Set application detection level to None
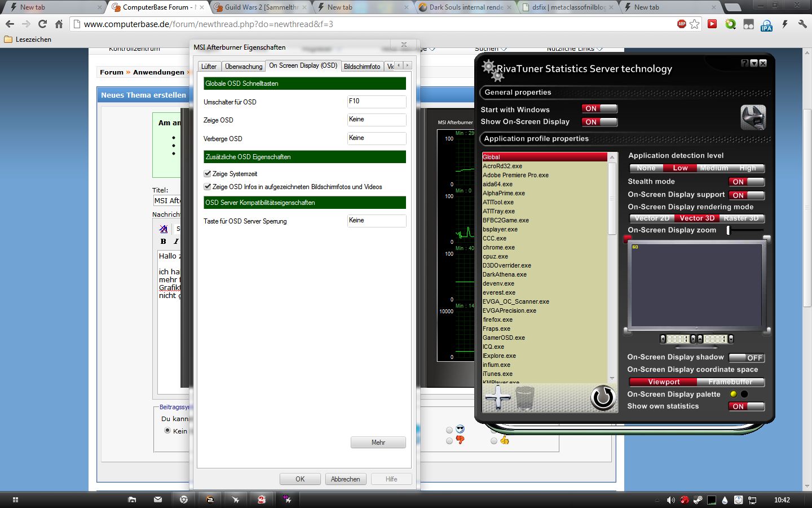 tap(646, 168)
